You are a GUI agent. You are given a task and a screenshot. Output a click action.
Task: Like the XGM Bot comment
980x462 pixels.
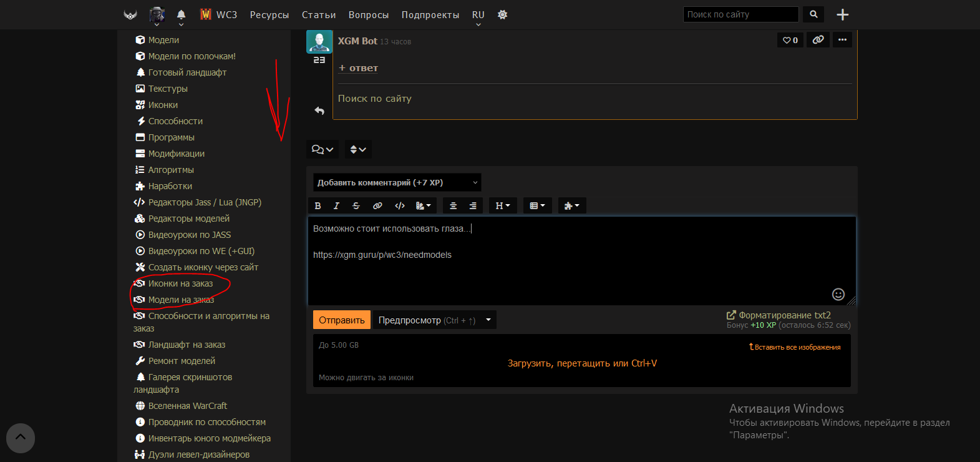[x=790, y=40]
